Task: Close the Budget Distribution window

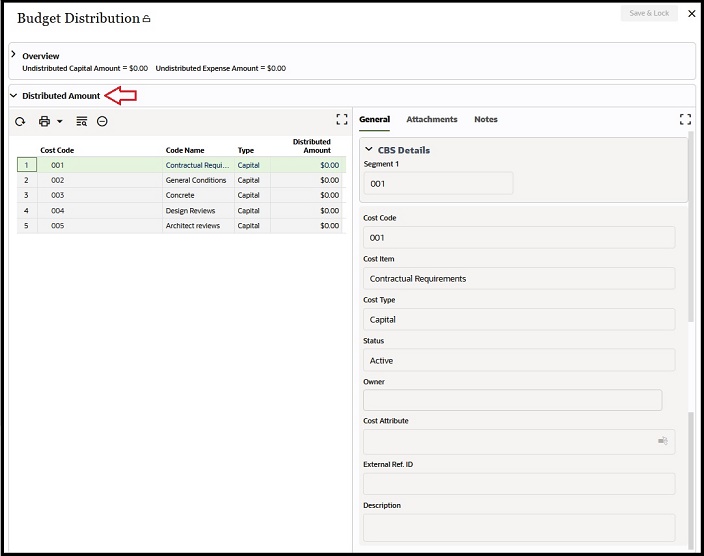Action: [691, 13]
